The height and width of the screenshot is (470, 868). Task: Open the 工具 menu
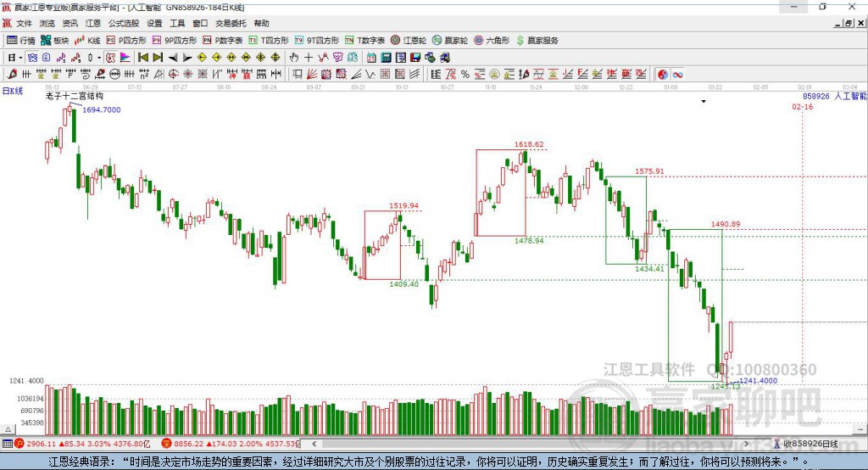click(x=177, y=23)
